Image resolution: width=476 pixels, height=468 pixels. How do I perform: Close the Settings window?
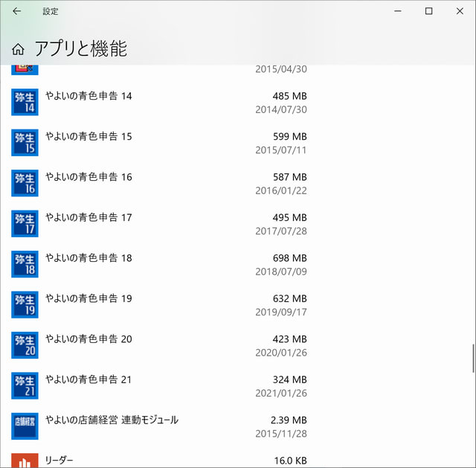[460, 11]
